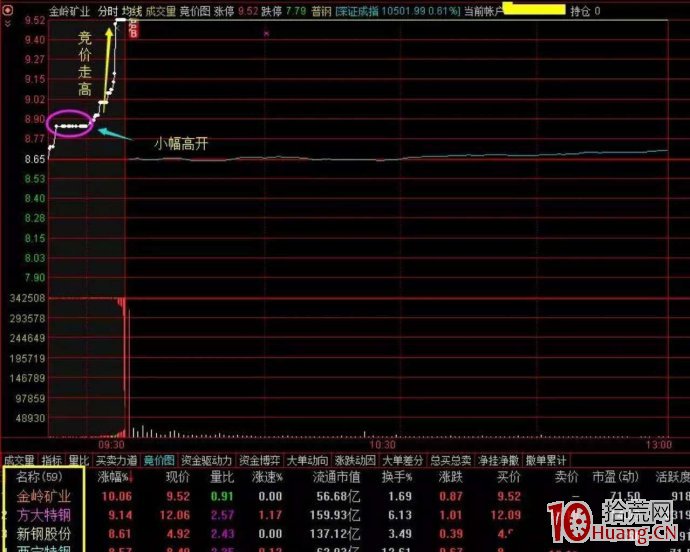
Task: Sort by the 名称(59) column header
Action: click(x=40, y=477)
